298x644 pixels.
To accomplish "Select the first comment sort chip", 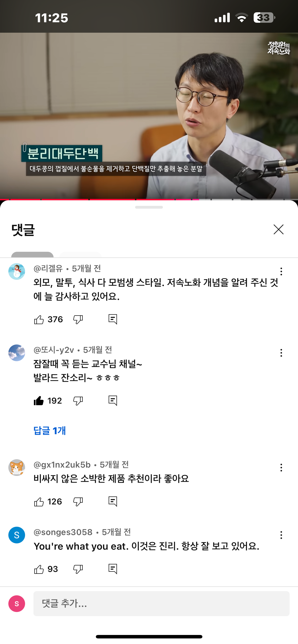I will click(32, 255).
